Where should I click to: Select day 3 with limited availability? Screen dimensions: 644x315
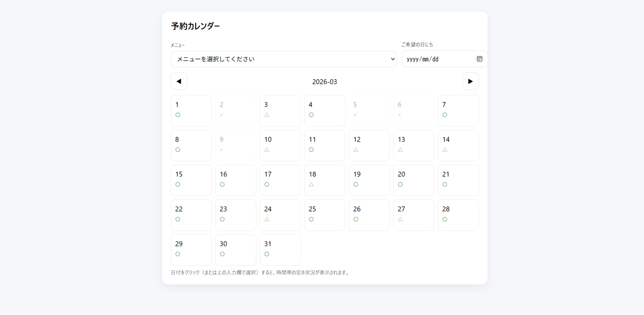[x=280, y=111]
